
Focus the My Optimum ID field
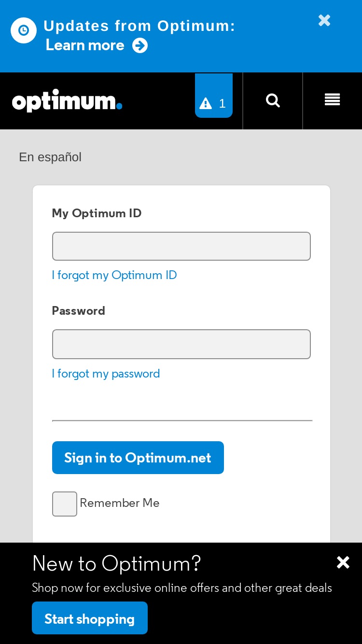(181, 246)
